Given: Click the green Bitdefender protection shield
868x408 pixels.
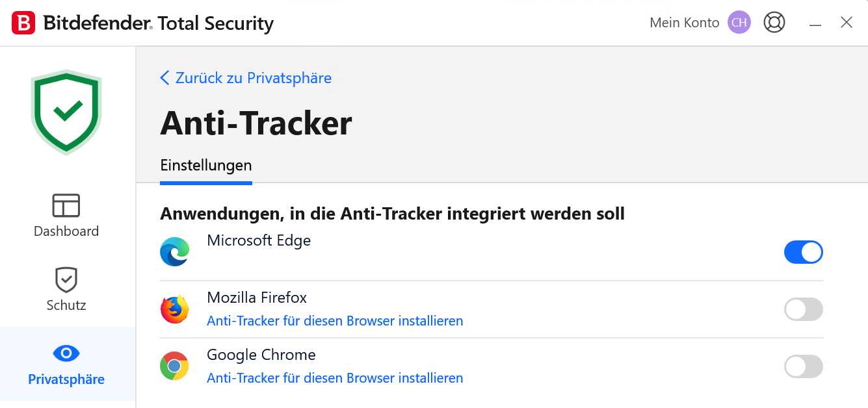Looking at the screenshot, I should pos(66,110).
